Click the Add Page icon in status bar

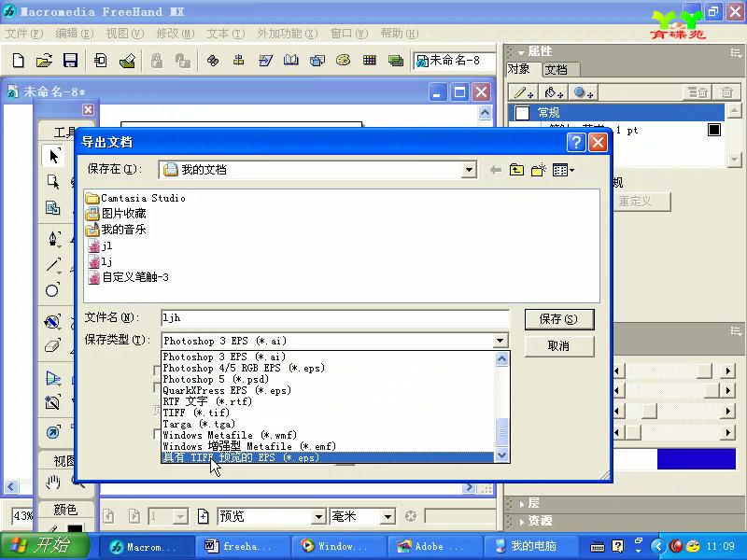204,516
